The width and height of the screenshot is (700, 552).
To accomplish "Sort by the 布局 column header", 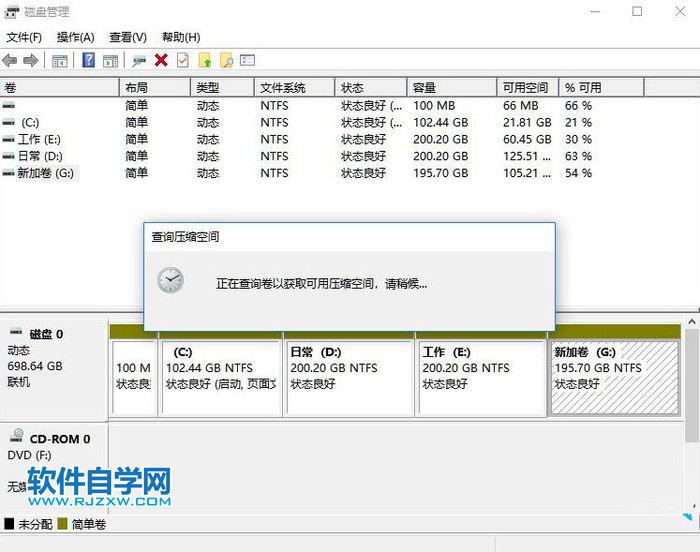I will pyautogui.click(x=155, y=88).
